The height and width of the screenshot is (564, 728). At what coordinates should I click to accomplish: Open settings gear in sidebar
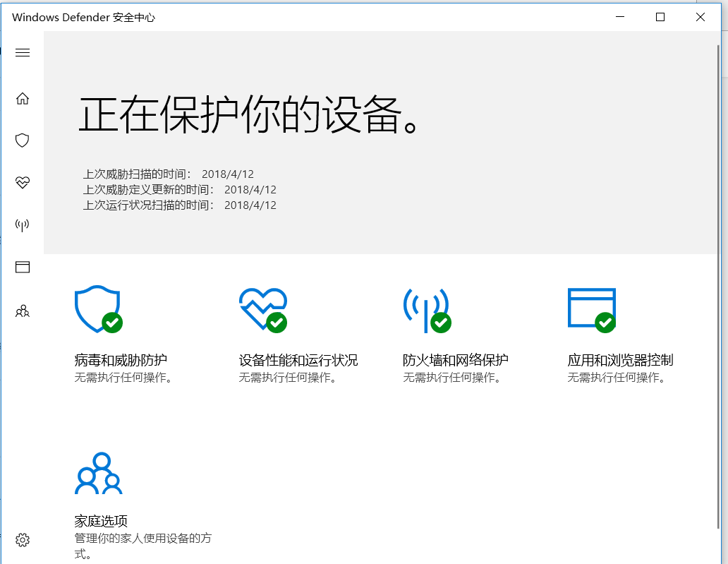coord(23,540)
